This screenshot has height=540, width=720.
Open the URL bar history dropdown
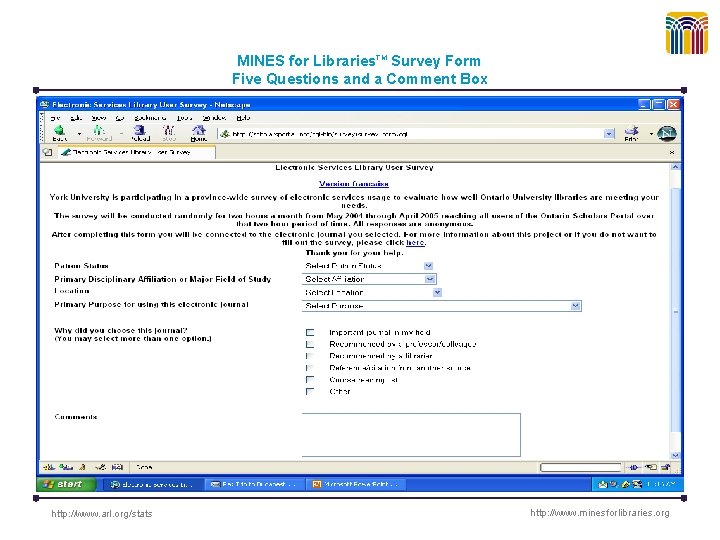609,134
